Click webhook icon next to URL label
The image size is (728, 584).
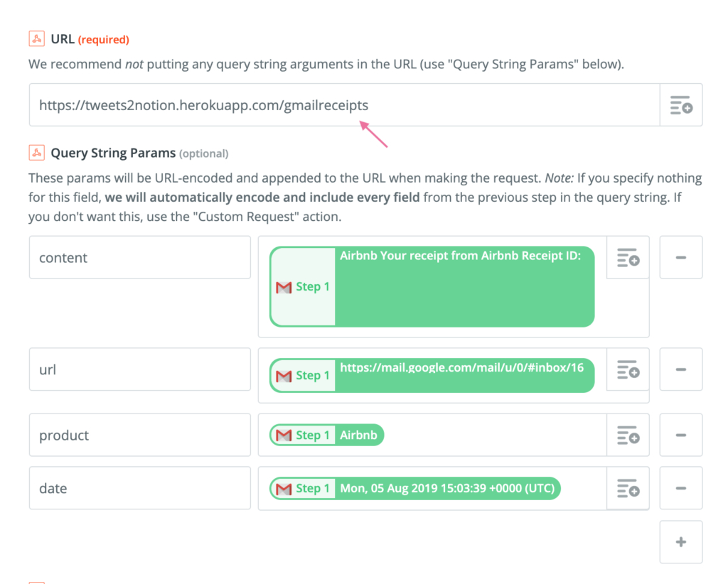point(36,39)
